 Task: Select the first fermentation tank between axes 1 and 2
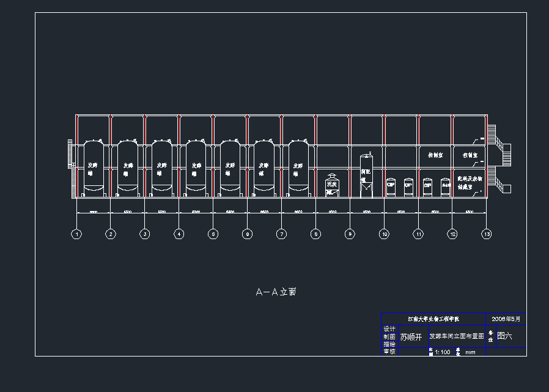coord(93,166)
